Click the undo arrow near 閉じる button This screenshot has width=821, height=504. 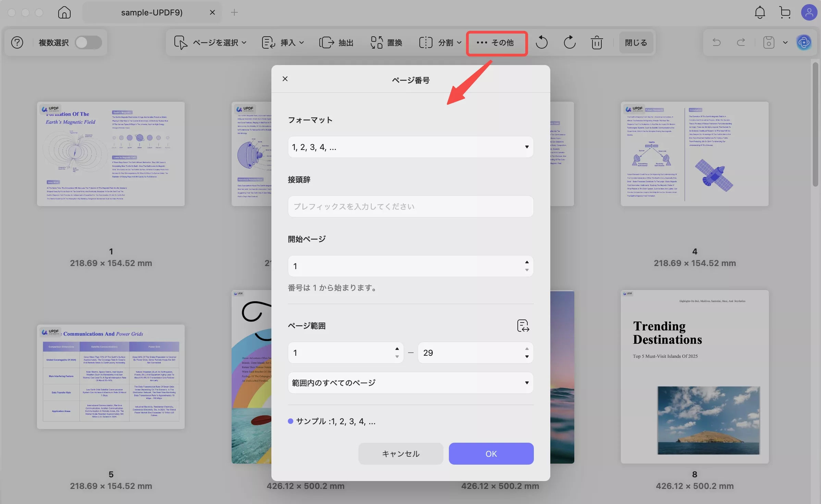click(x=716, y=42)
